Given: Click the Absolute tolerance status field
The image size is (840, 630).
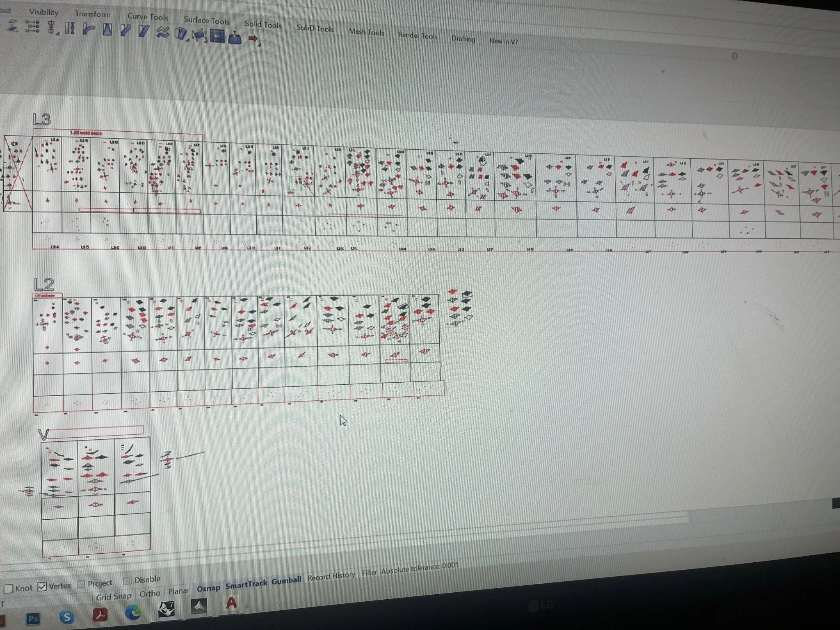Looking at the screenshot, I should 419,568.
